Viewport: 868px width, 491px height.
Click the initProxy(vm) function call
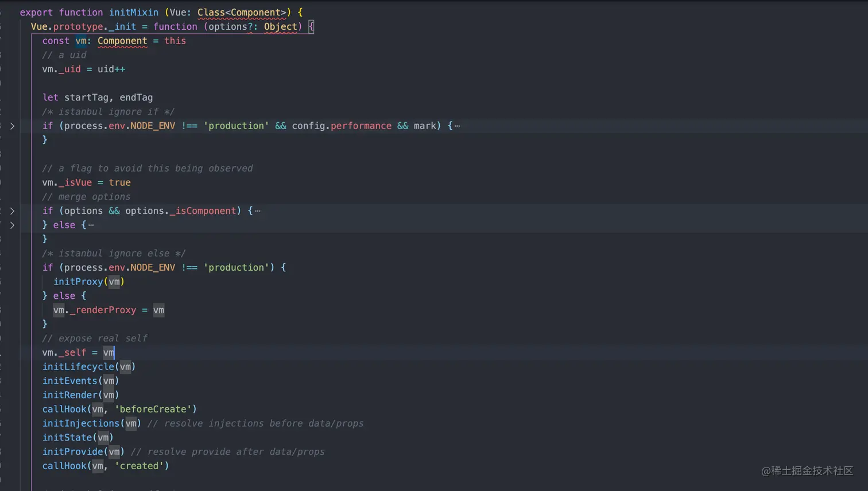pos(88,282)
